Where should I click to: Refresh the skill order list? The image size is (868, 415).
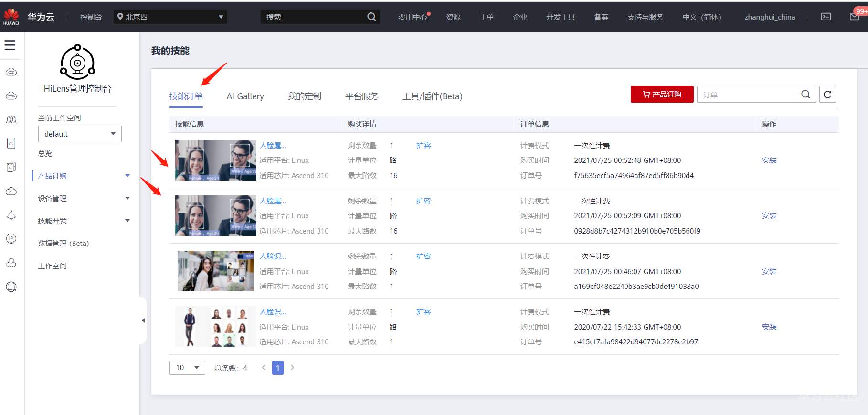tap(827, 95)
